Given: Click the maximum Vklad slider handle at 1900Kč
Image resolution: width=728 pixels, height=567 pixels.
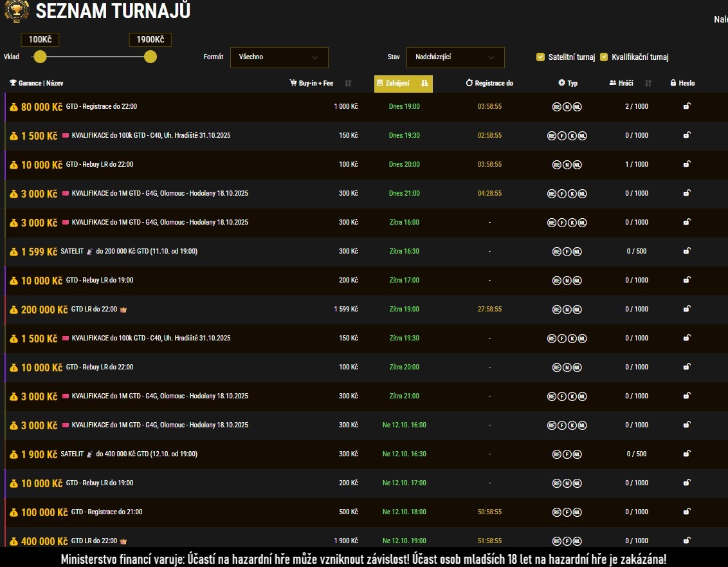Looking at the screenshot, I should tap(150, 57).
